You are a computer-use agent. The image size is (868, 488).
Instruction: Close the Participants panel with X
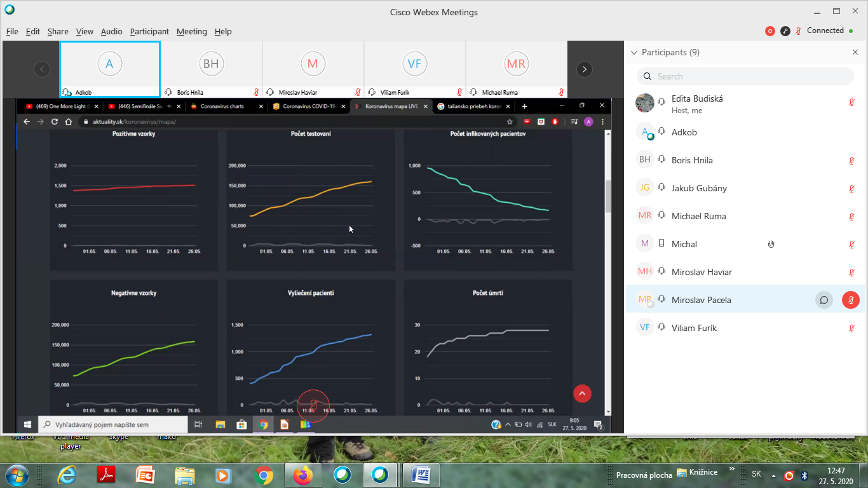point(855,53)
